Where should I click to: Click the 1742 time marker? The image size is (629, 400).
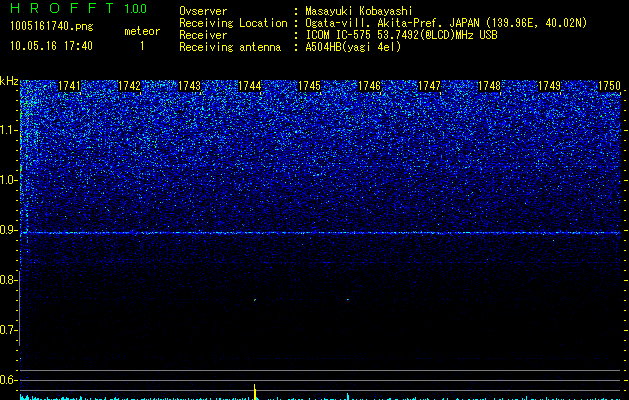click(x=129, y=86)
